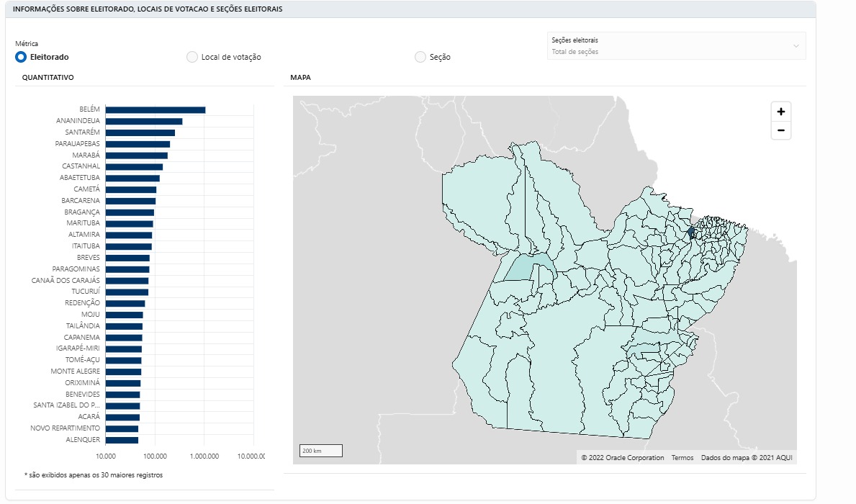
Task: Zoom in the map with plus button
Action: [780, 112]
